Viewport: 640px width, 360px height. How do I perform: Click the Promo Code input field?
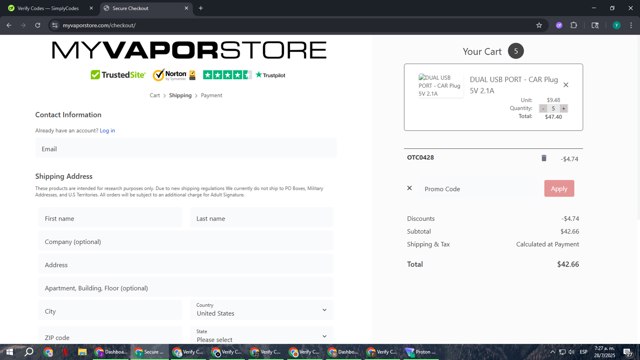480,189
